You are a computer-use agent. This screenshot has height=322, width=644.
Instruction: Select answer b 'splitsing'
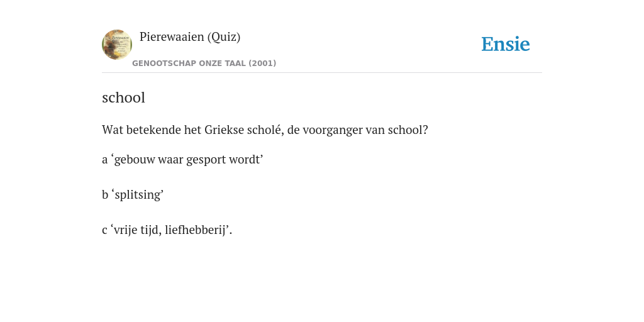[x=133, y=195]
